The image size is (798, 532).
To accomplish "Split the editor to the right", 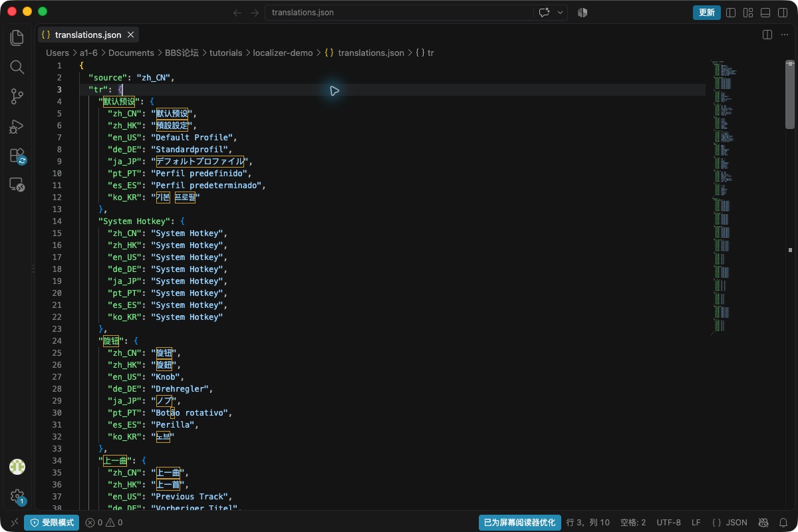I will [767, 35].
